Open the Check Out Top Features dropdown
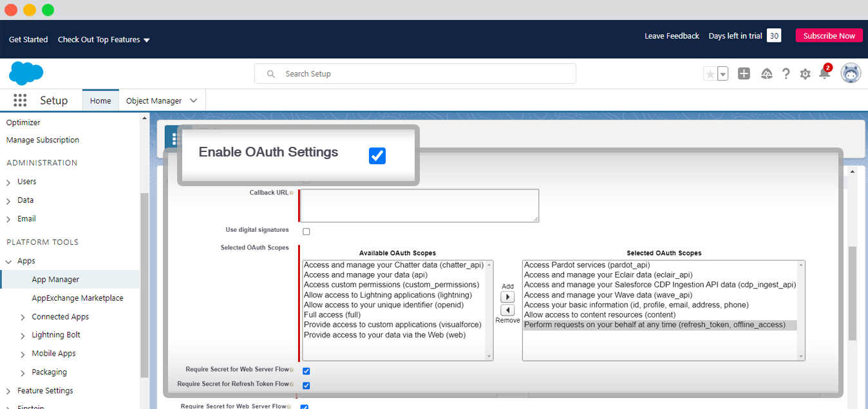The height and width of the screenshot is (409, 868). (104, 39)
